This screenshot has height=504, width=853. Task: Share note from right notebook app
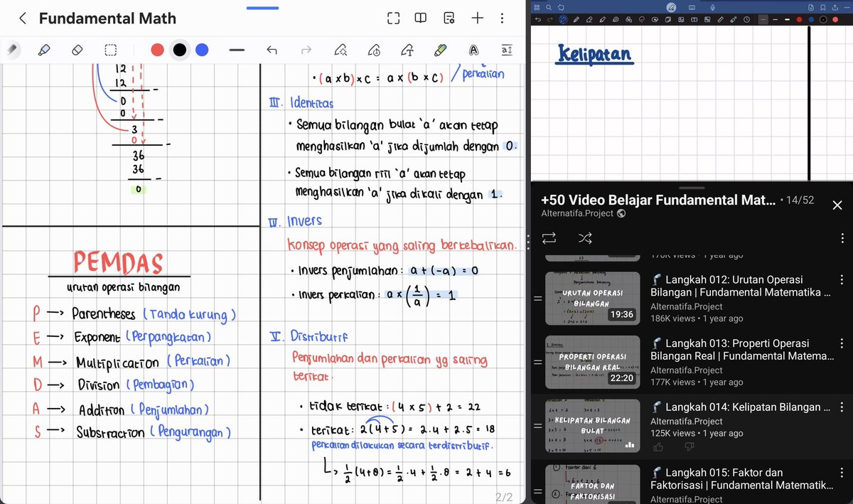[835, 7]
